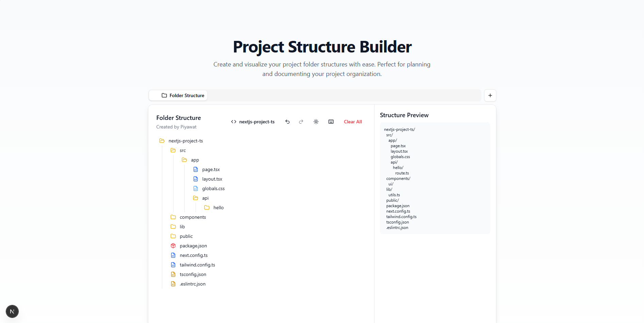Screen dimensions: 644x323
Task: Toggle light/dark theme with the sun icon
Action: [316, 122]
